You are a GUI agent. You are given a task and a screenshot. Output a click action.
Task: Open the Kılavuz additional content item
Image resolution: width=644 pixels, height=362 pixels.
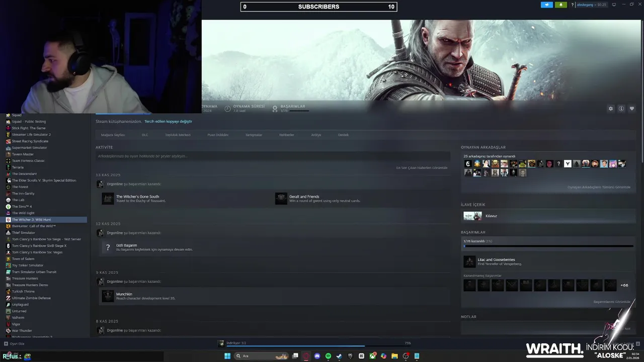548,216
